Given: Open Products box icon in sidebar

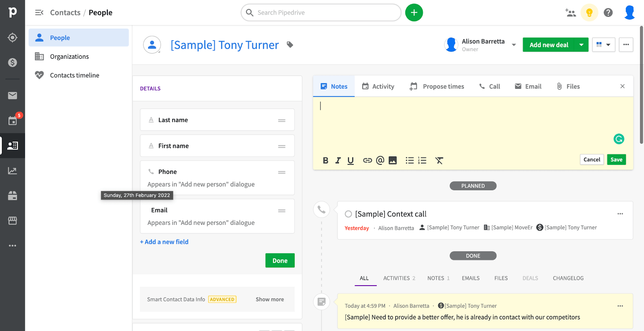Looking at the screenshot, I should (12, 195).
